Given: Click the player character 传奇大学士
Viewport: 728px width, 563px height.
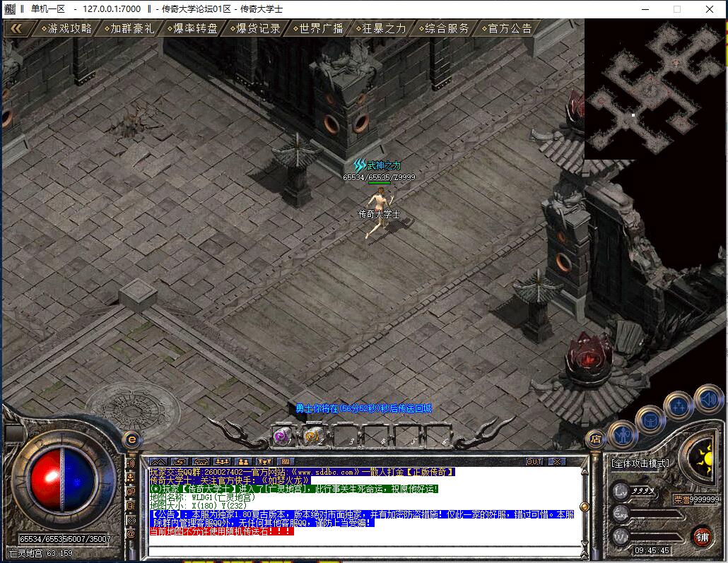Looking at the screenshot, I should 379,213.
